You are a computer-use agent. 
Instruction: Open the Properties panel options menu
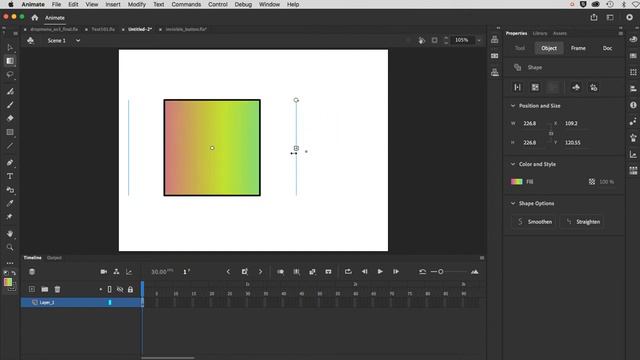(620, 33)
